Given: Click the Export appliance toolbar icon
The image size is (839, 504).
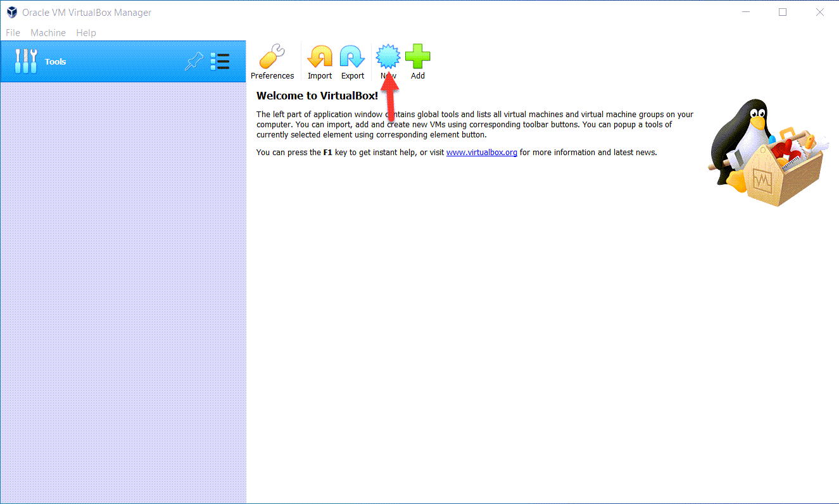Looking at the screenshot, I should (x=352, y=58).
